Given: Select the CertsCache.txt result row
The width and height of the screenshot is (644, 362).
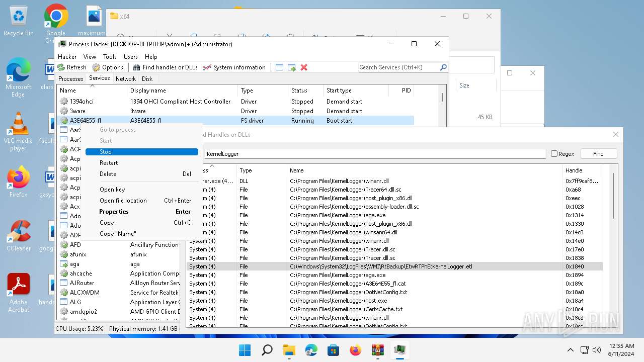Looking at the screenshot, I should [x=395, y=309].
